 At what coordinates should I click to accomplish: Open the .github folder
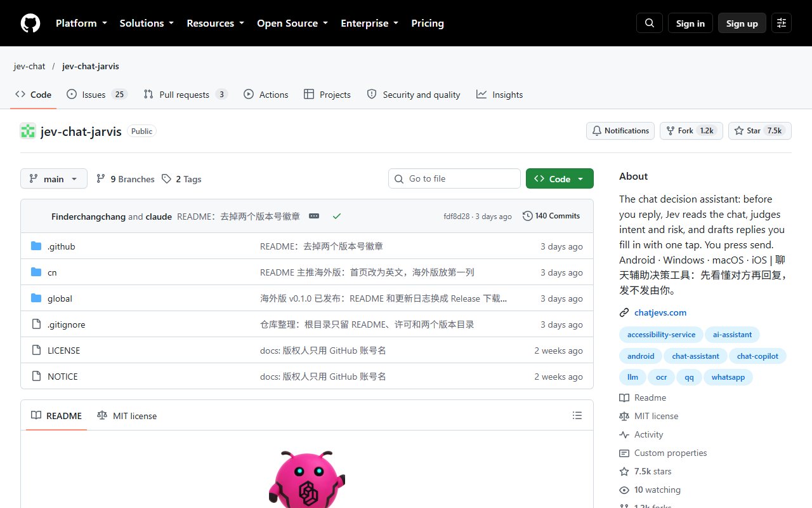click(62, 246)
